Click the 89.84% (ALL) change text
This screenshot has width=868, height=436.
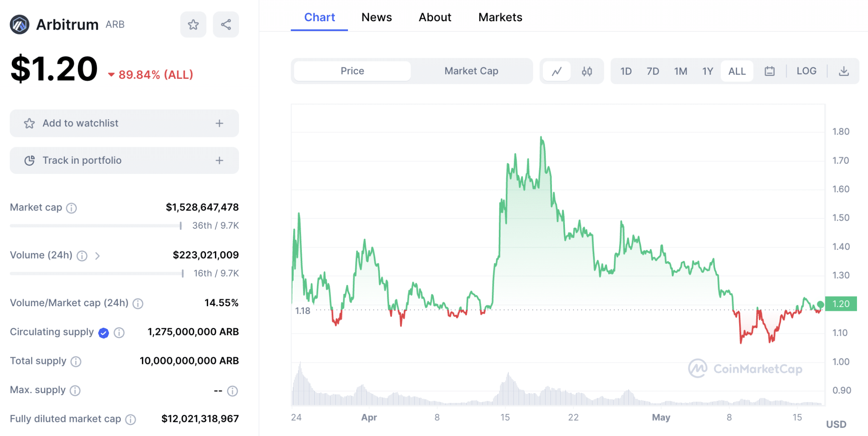point(156,75)
